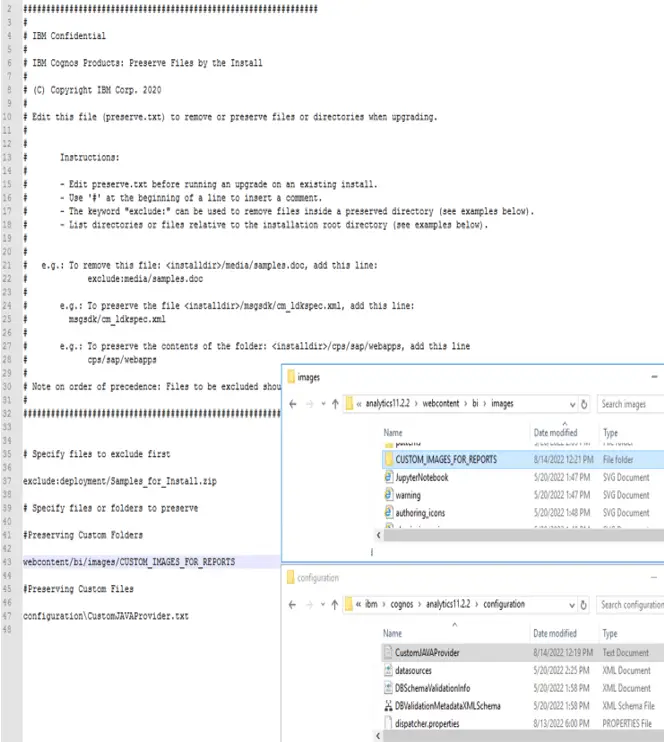
Task: Refresh the images folder view
Action: [584, 404]
